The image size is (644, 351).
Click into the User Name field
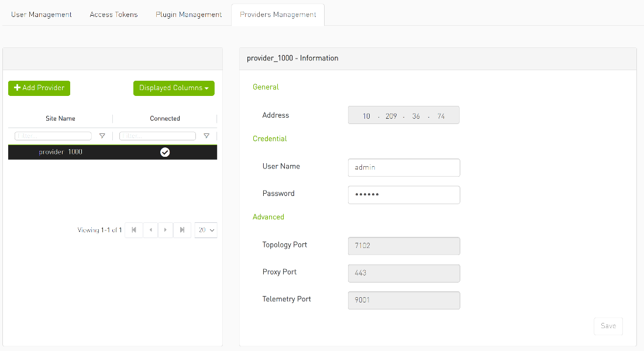pyautogui.click(x=404, y=167)
